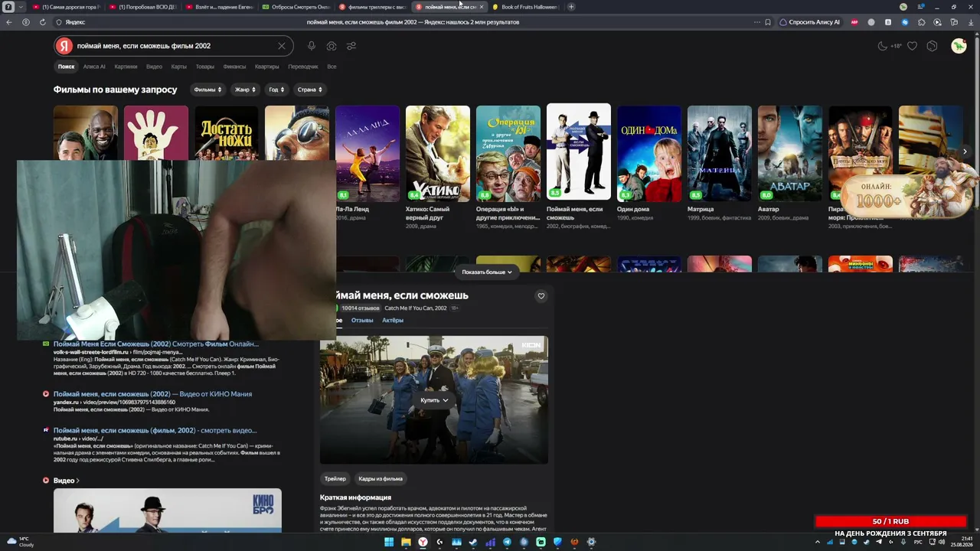Open Windows Start menu
This screenshot has width=980, height=551.
[x=389, y=543]
